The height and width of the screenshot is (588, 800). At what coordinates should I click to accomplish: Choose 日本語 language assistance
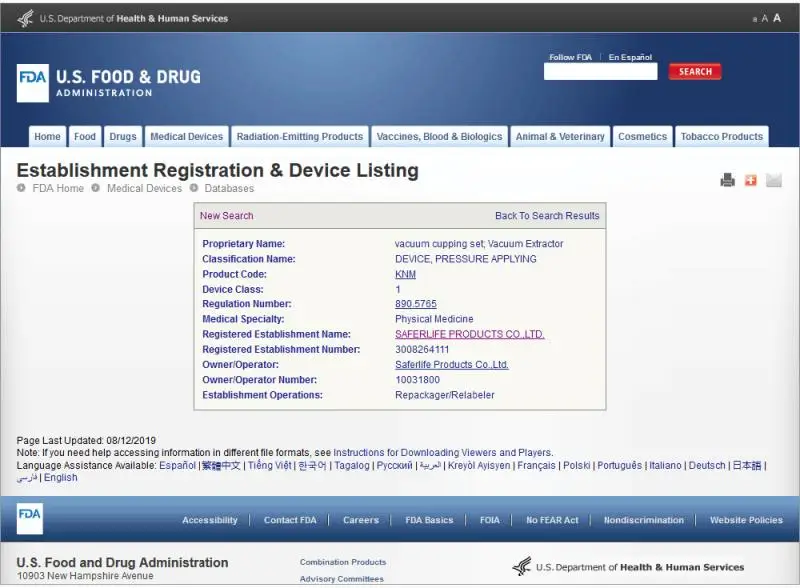(746, 466)
